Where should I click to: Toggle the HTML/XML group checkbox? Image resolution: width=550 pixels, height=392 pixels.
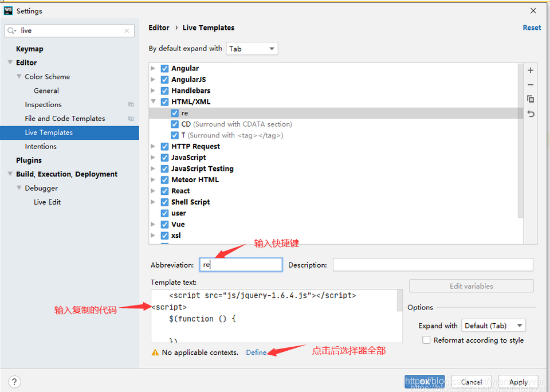tap(164, 102)
